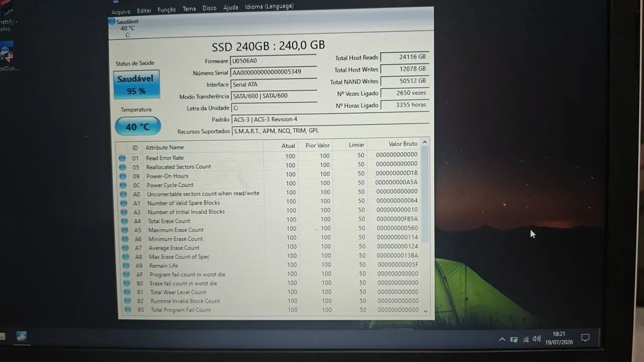Image resolution: width=644 pixels, height=362 pixels.
Task: Click status icon for Reallocated Sectors Count row
Action: [122, 167]
